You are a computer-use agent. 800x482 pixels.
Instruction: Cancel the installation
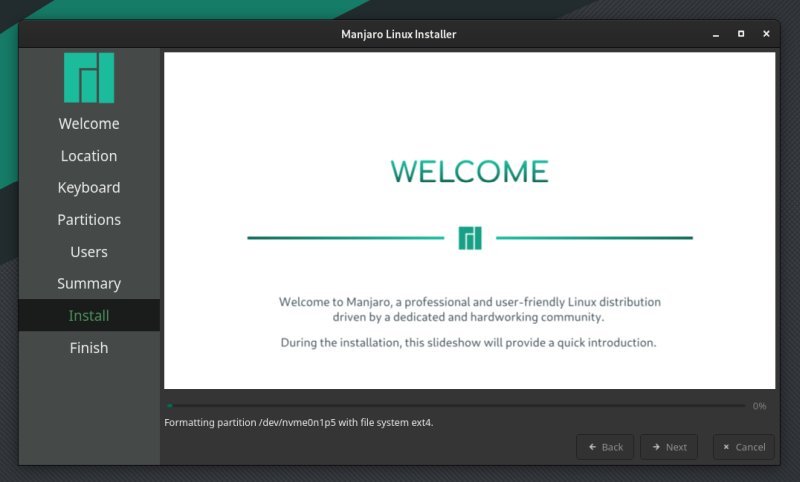745,447
